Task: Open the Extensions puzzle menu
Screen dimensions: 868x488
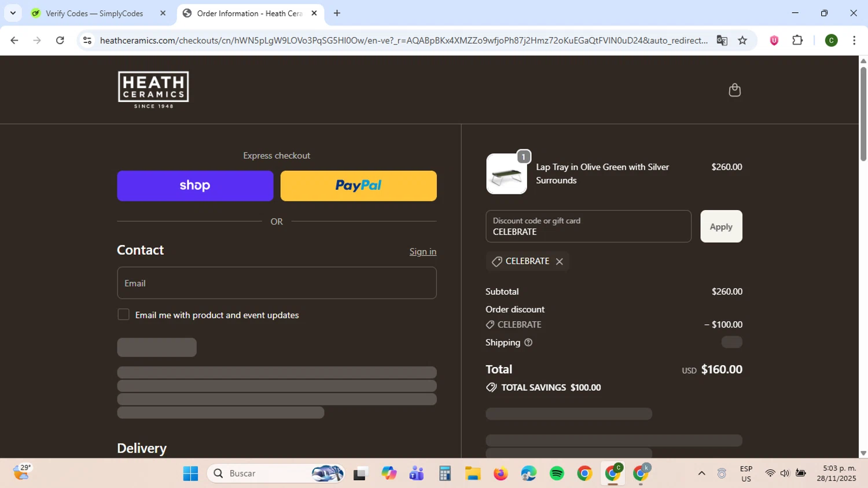Action: 797,41
